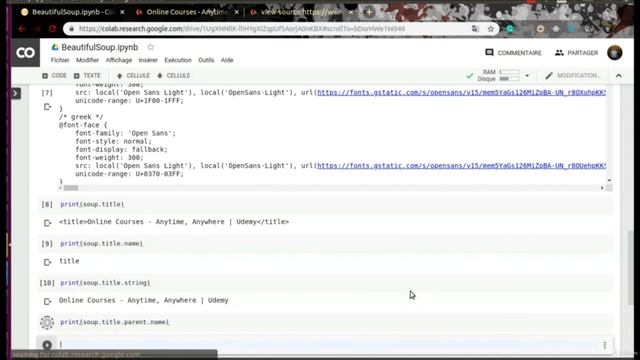Click the Google Drive icon beside notebook name
Image resolution: width=640 pixels, height=360 pixels.
(55, 47)
